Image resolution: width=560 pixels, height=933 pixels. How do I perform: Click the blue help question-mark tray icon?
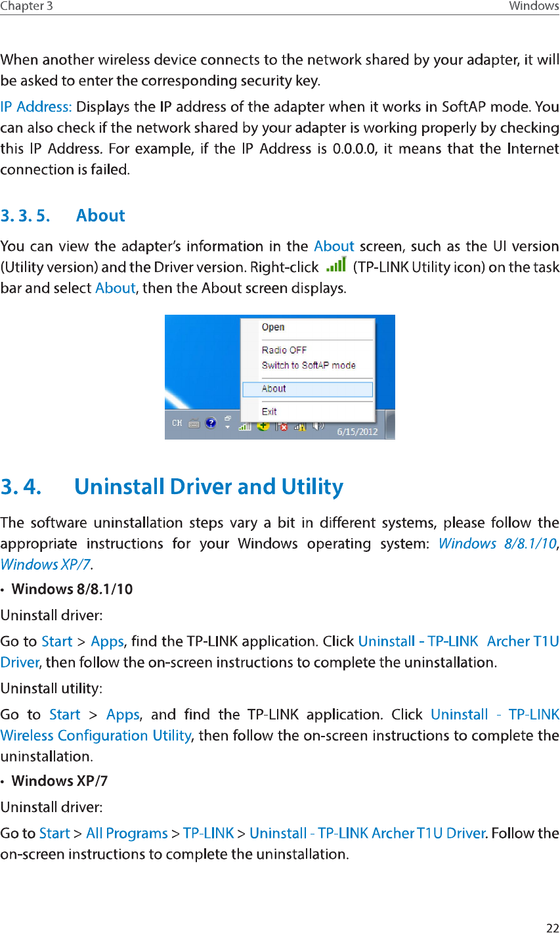click(x=211, y=423)
